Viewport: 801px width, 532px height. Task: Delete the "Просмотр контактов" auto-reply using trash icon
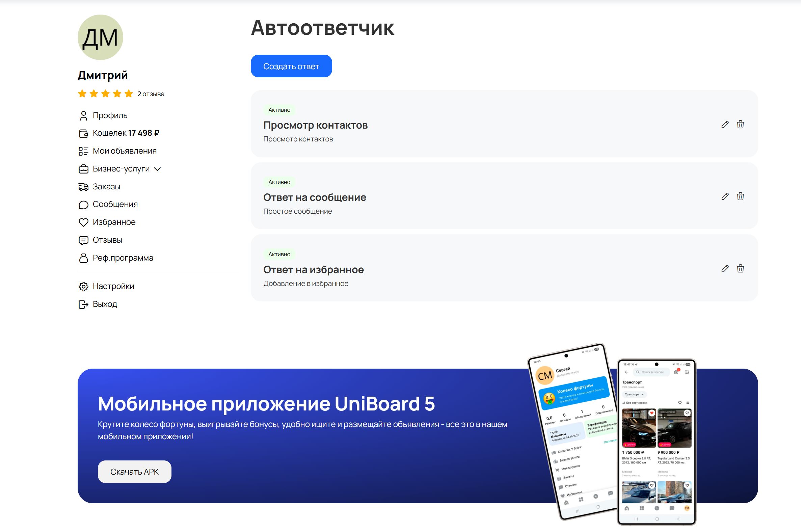tap(740, 125)
